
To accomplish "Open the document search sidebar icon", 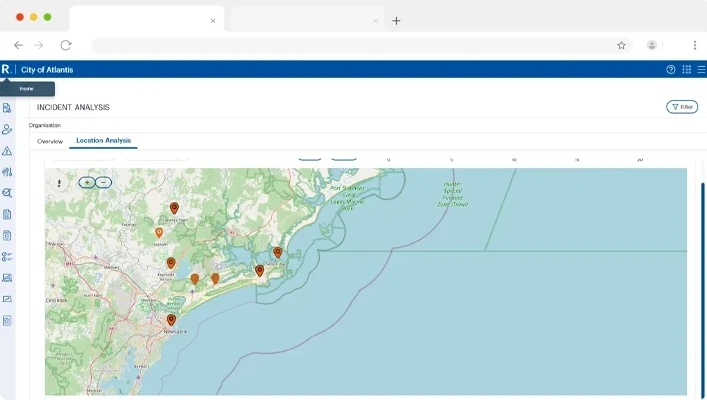I will coord(7,108).
